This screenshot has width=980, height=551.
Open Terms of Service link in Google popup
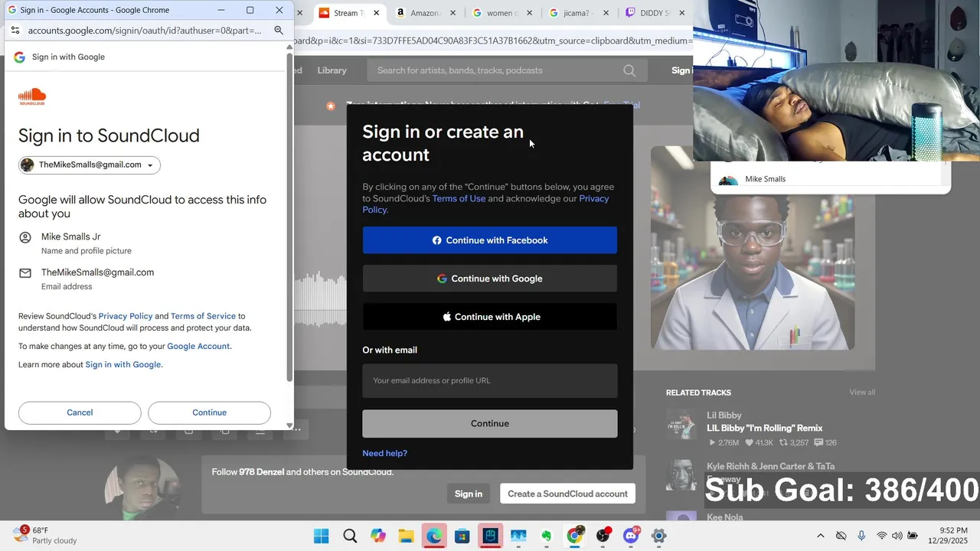coord(203,316)
